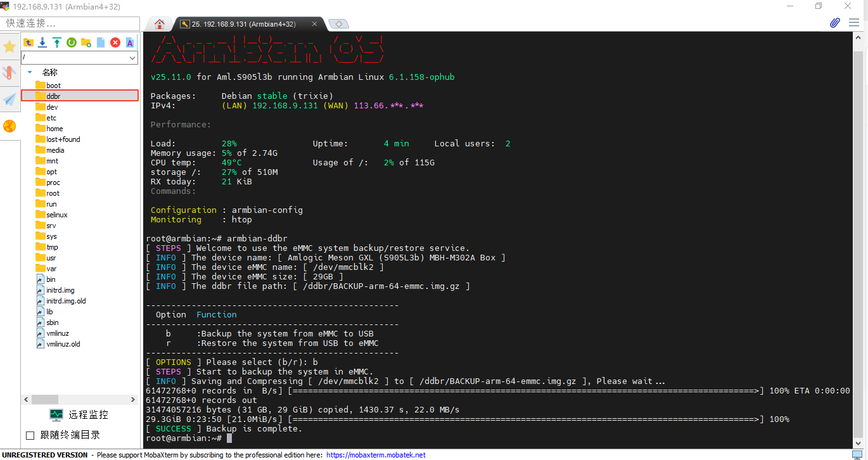Switch to tab 25. 192.168.9.131 (Armbian4+32)
868x460 pixels.
244,23
